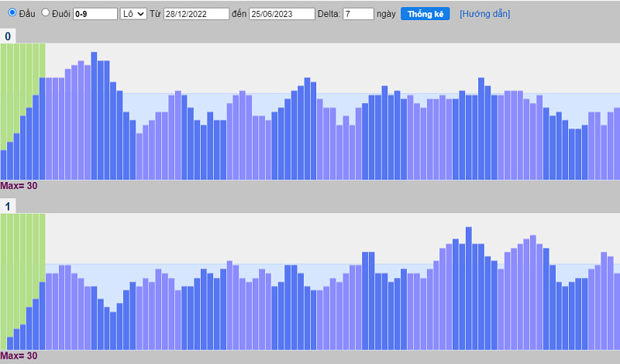Screen dimensions: 620x364
Task: Select the "Đầu" radio button
Action: click(x=12, y=13)
